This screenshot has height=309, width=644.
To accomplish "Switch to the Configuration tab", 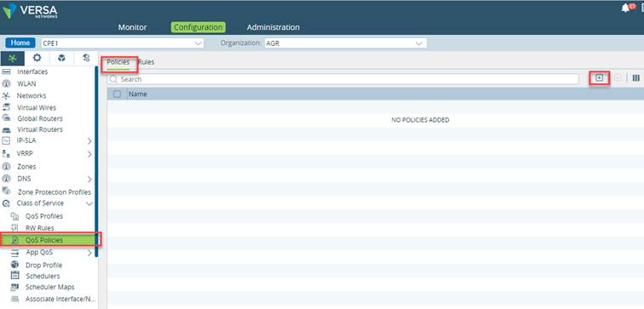I will (x=198, y=27).
